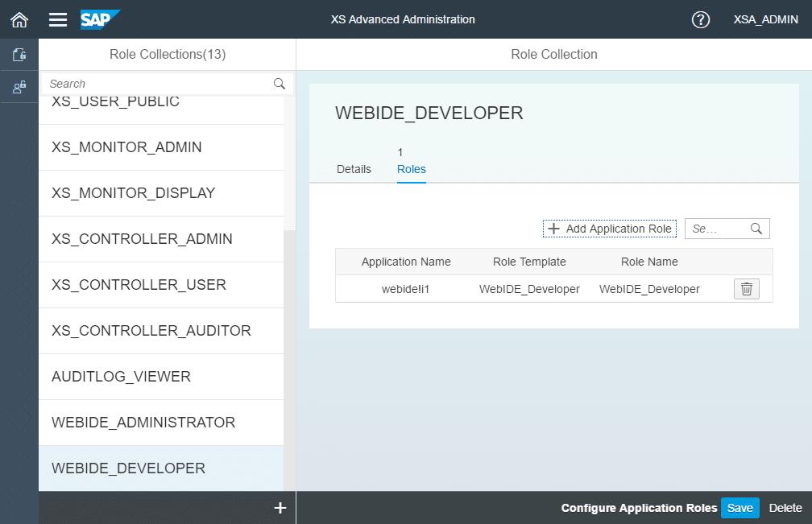Open the Help question mark icon

701,19
